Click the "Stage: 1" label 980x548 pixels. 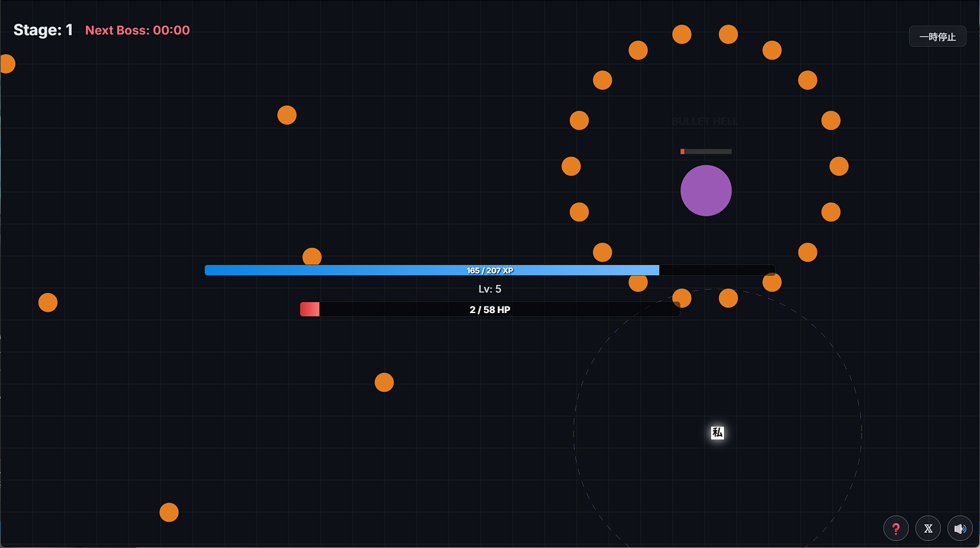tap(43, 30)
